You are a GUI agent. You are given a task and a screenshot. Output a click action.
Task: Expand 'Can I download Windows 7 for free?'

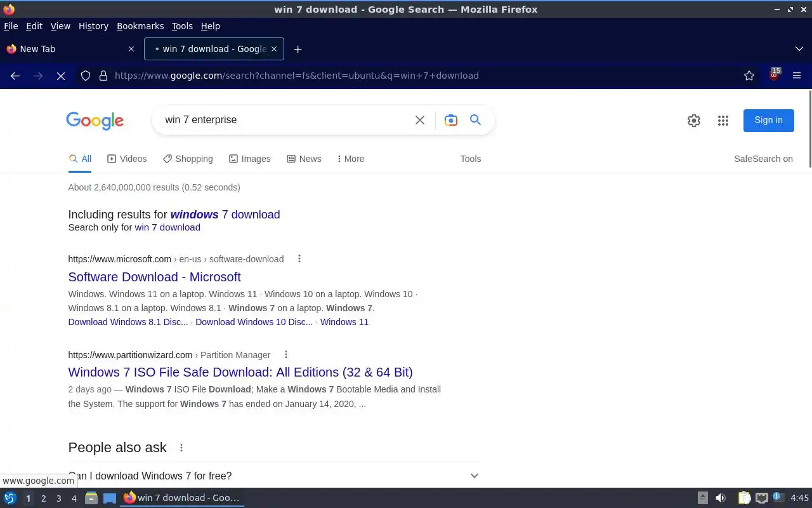pos(275,476)
